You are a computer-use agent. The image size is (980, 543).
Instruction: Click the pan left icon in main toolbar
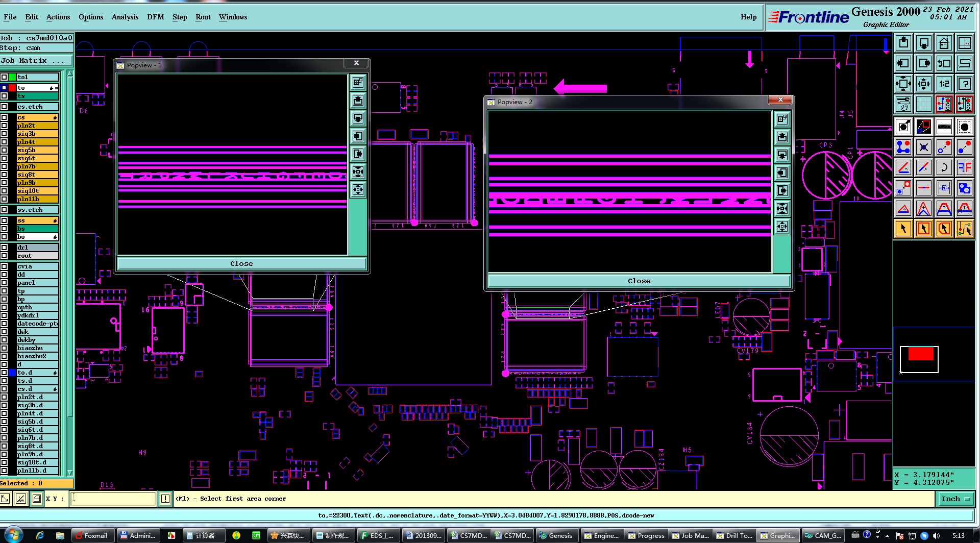pyautogui.click(x=903, y=63)
